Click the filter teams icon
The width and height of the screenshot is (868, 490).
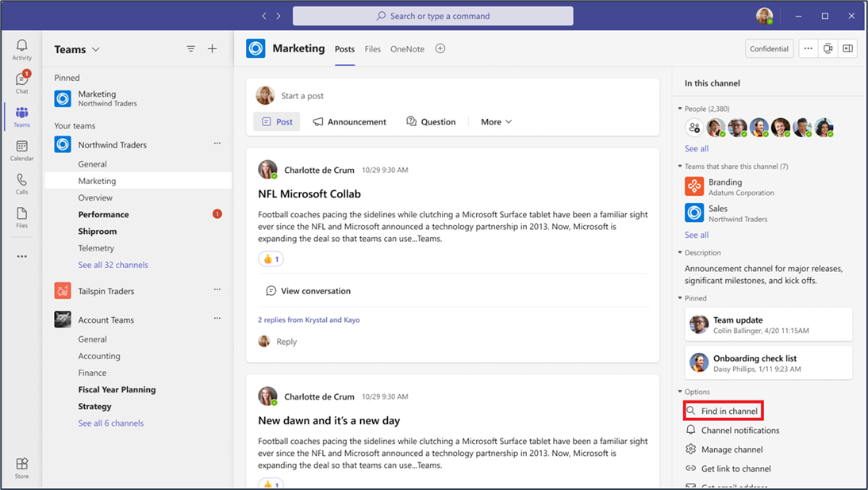(x=191, y=48)
